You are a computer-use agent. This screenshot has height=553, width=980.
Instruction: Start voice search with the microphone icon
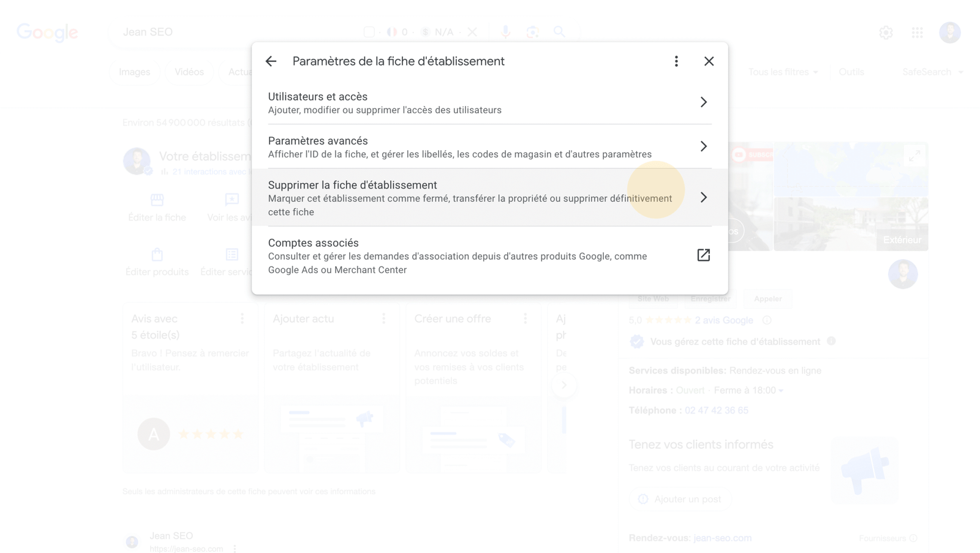coord(505,32)
